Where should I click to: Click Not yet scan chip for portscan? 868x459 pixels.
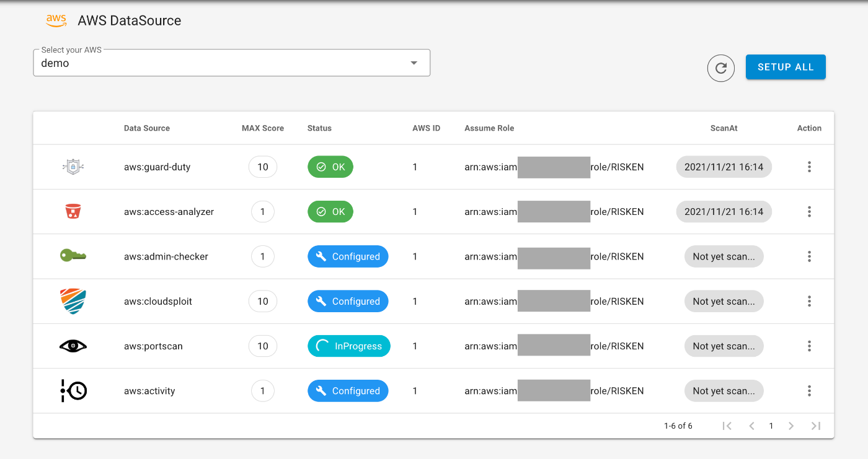[x=724, y=346]
